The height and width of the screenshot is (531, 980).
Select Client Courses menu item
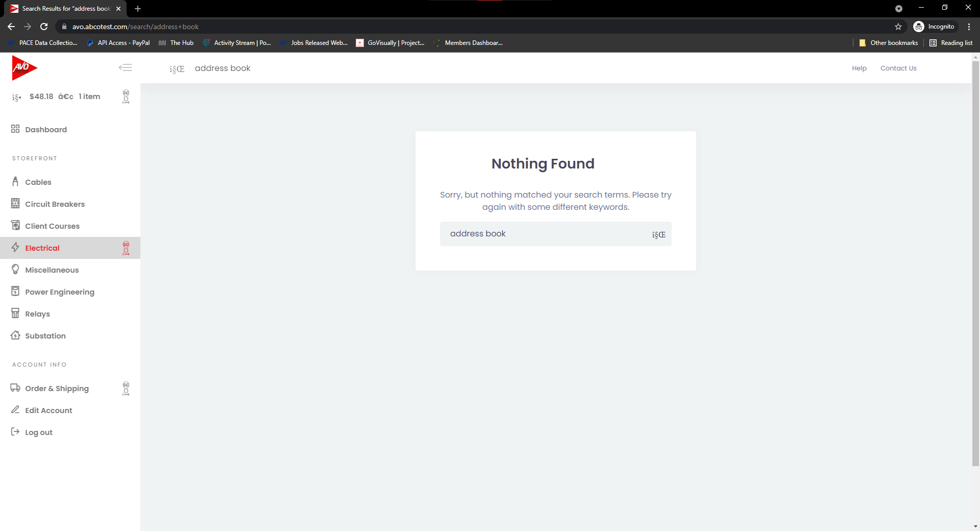[53, 226]
